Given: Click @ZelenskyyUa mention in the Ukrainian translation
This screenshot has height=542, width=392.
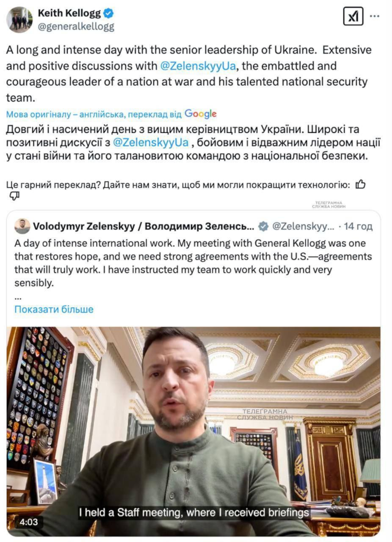Looking at the screenshot, I should [x=150, y=143].
